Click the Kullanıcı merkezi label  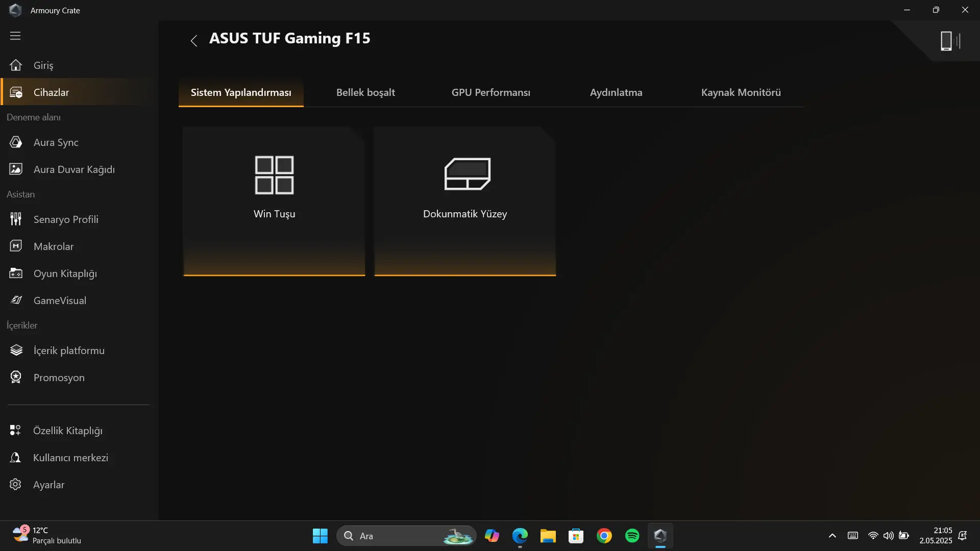point(70,458)
